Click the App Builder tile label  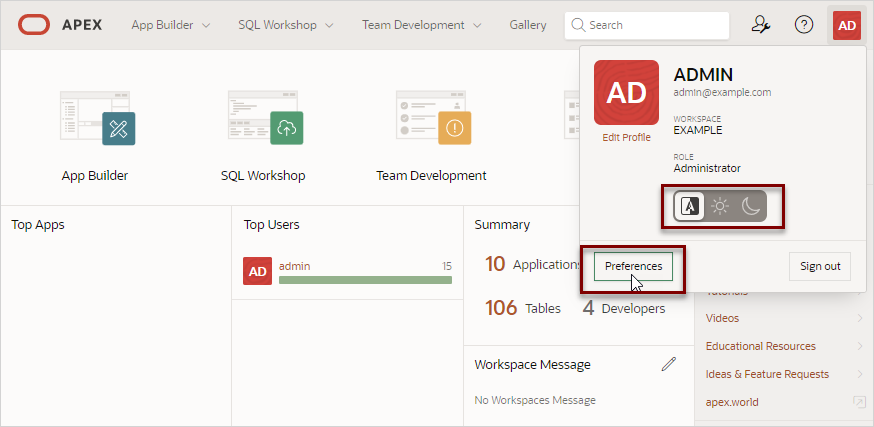point(95,176)
